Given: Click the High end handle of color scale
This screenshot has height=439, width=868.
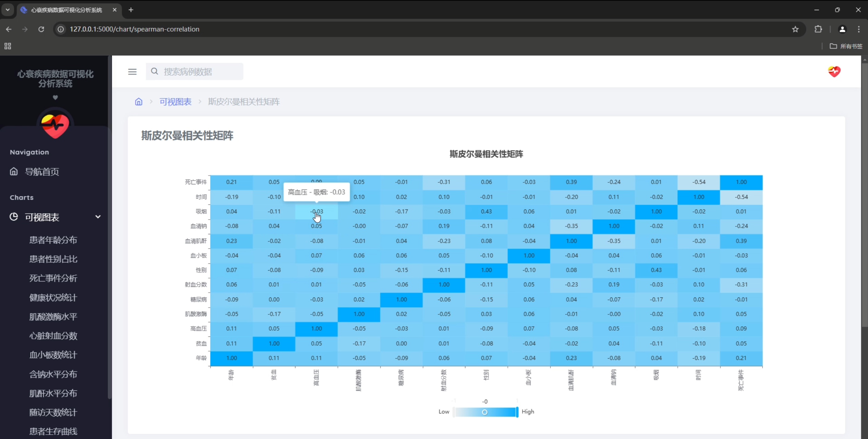Looking at the screenshot, I should coord(517,412).
